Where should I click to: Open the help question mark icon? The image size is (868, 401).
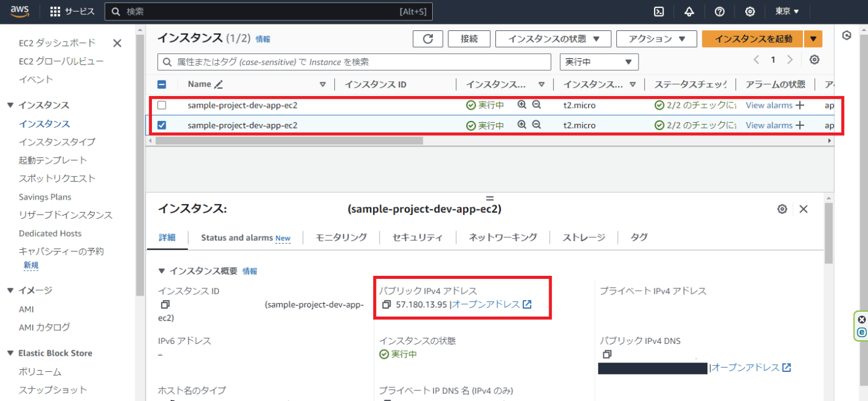coord(720,11)
